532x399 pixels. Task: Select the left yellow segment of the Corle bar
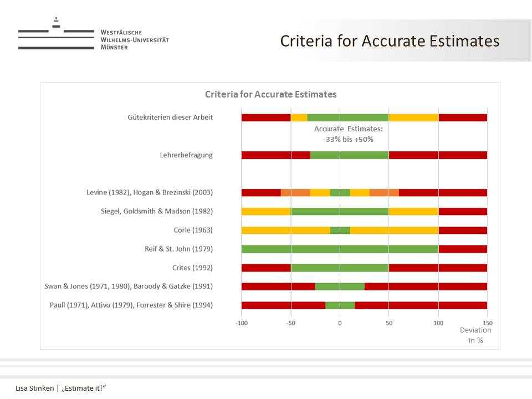click(285, 230)
